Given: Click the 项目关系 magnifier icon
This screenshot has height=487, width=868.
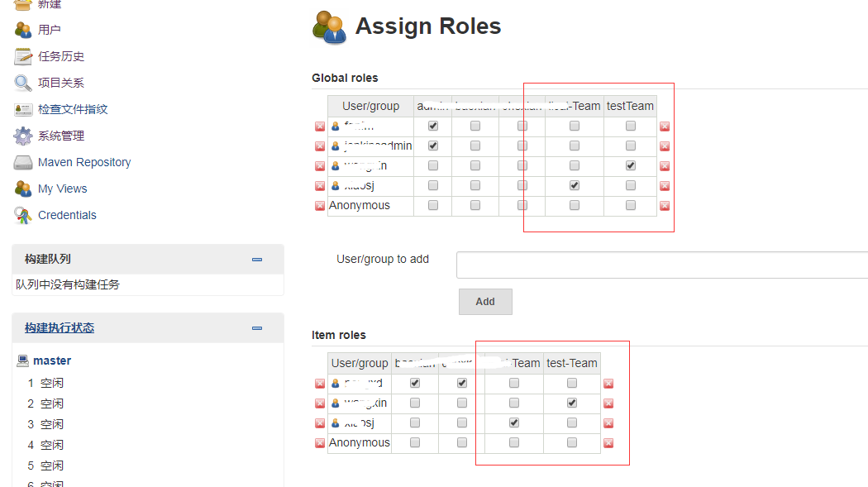Looking at the screenshot, I should click(22, 83).
